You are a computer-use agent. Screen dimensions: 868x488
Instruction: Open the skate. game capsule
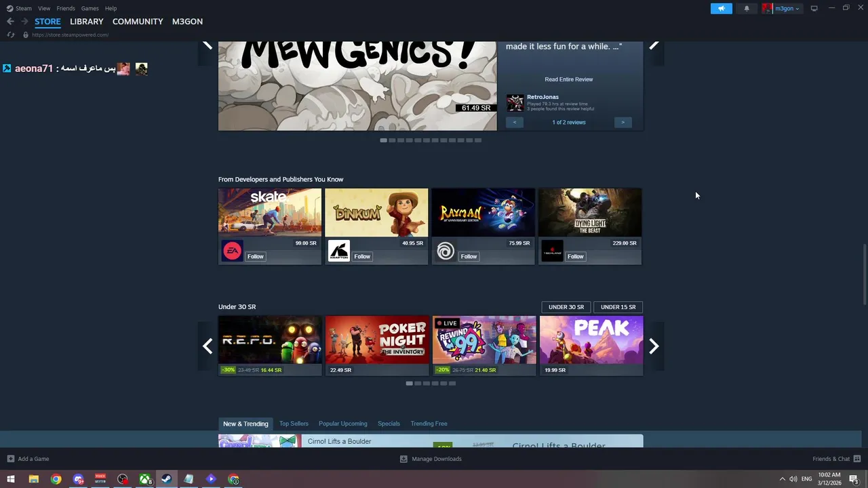pos(270,212)
